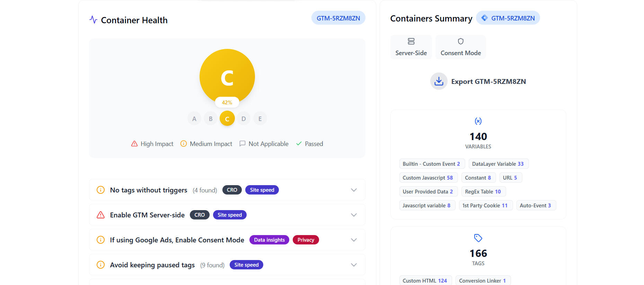Screen dimensions: 644x285
Task: Click the DataLayer Variable 33 chip
Action: (x=498, y=164)
